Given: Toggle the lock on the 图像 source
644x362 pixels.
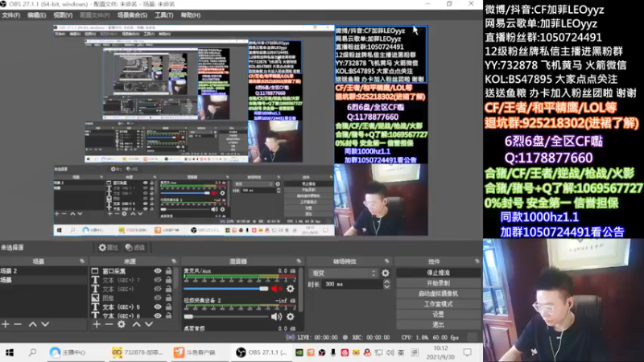Looking at the screenshot, I should pyautogui.click(x=168, y=298).
